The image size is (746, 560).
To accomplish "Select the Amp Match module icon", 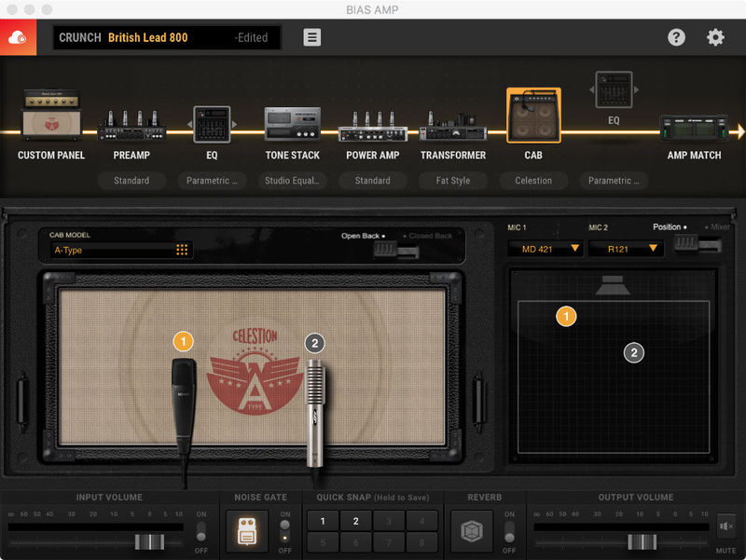I will [694, 128].
